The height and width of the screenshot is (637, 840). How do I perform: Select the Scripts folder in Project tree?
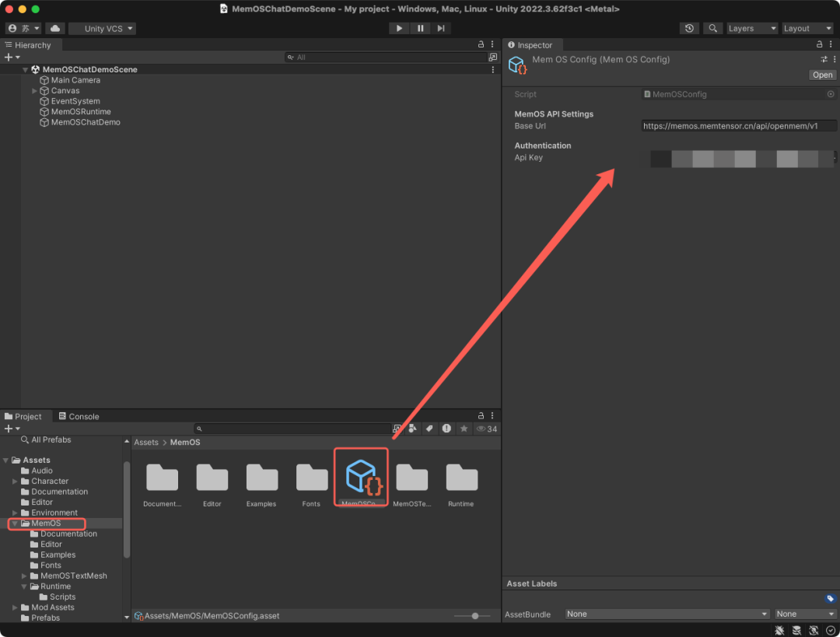[58, 597]
